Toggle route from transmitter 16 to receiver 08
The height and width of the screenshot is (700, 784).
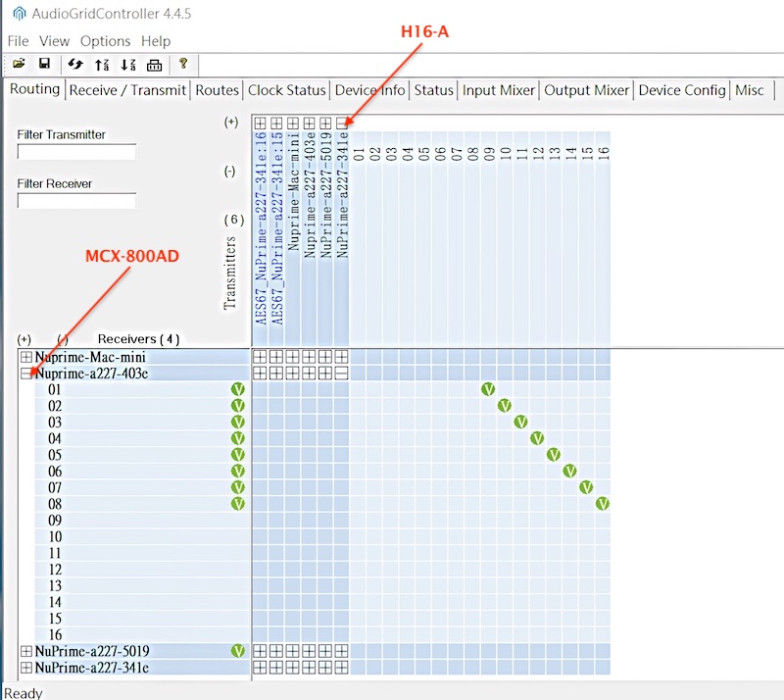coord(603,504)
